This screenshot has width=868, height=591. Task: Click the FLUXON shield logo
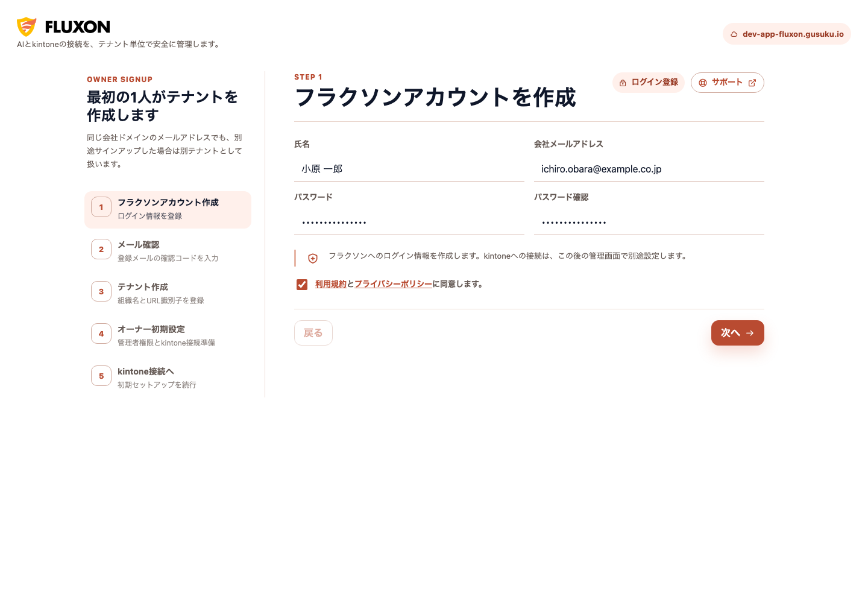(x=27, y=27)
